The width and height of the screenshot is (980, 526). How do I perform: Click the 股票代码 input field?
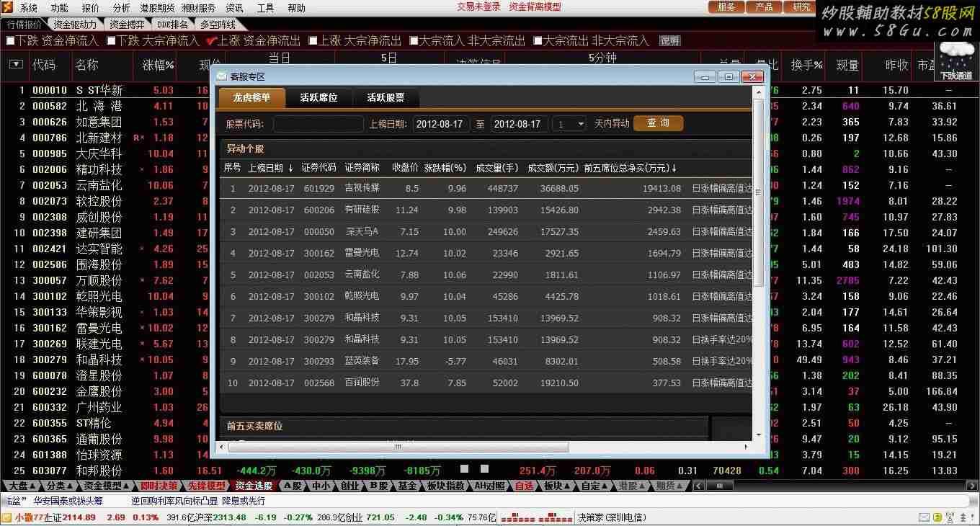click(318, 124)
